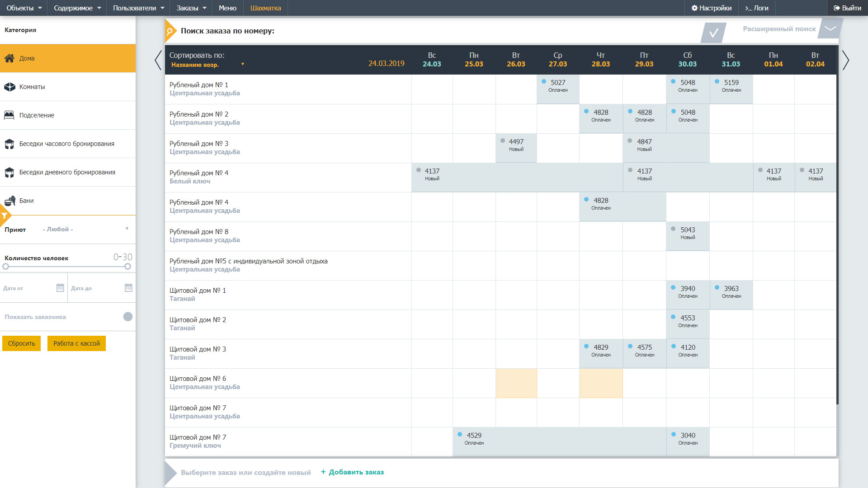This screenshot has height=488, width=868.
Task: Open the Дата от calendar icon
Action: [x=60, y=288]
